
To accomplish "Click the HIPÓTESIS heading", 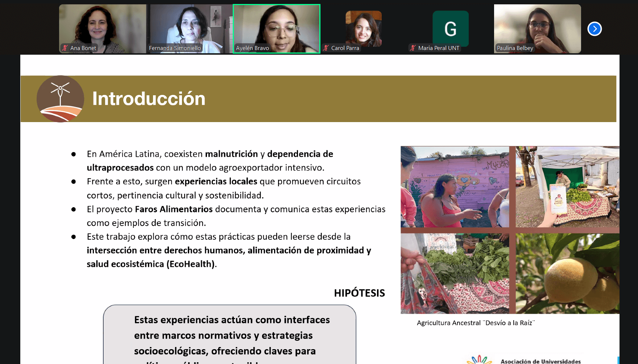I will pos(359,293).
